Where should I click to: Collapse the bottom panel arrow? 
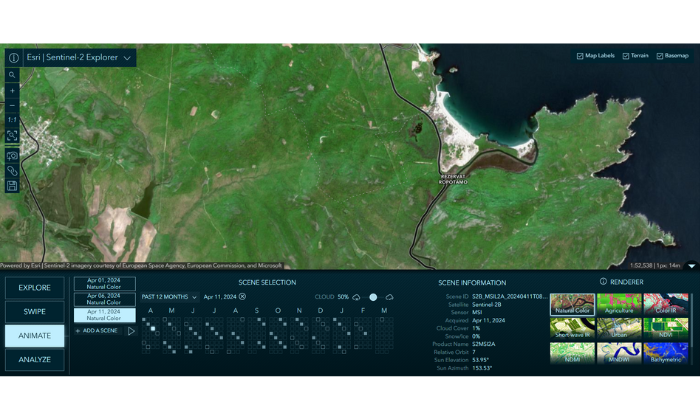pos(692,266)
